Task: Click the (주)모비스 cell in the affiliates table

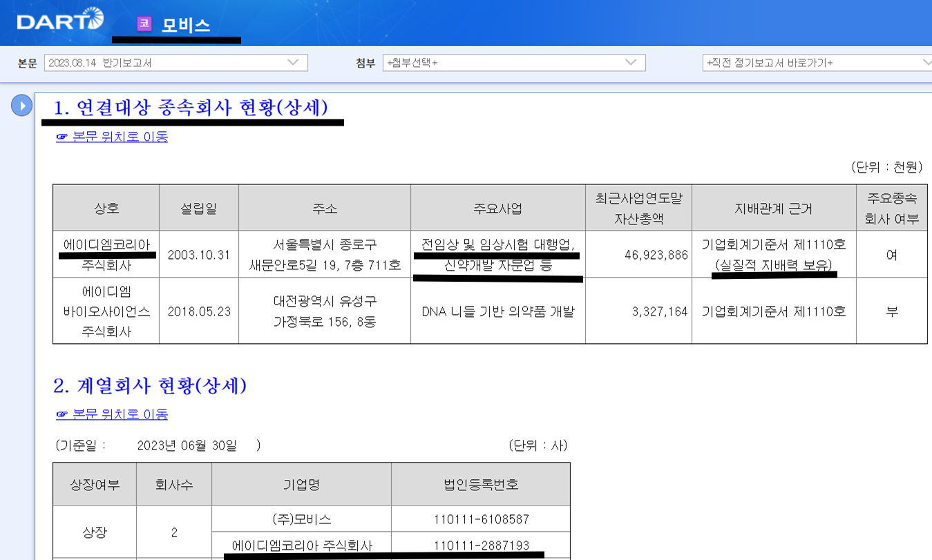Action: [x=301, y=519]
